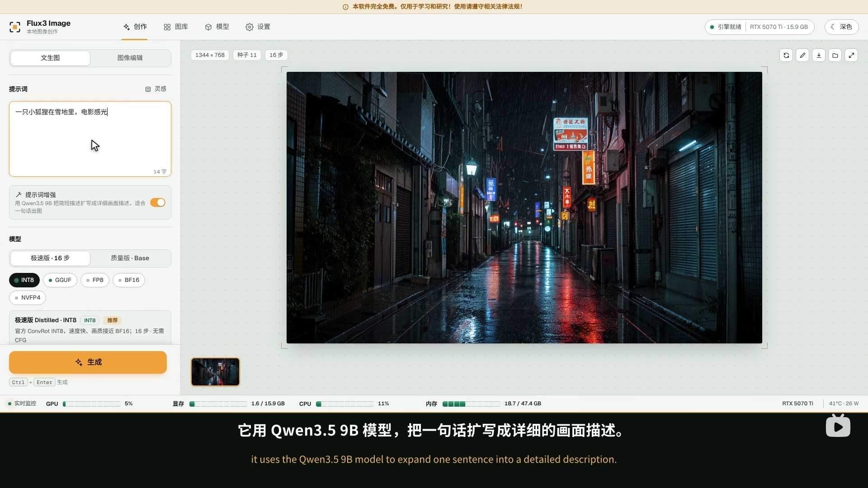Click the 极速版 Distilled · INT8 model card
868x488 pixels.
pyautogui.click(x=90, y=328)
